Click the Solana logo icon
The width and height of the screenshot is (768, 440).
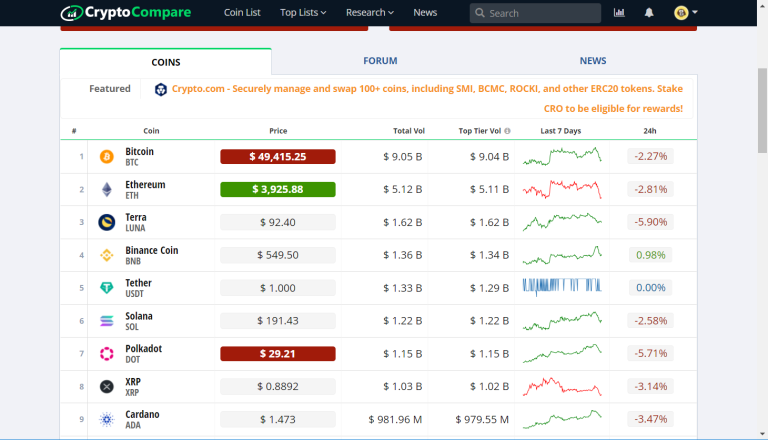[107, 321]
